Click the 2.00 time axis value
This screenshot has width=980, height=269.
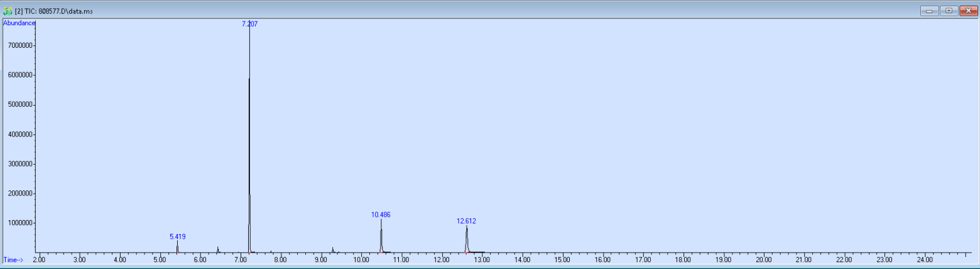coord(39,260)
